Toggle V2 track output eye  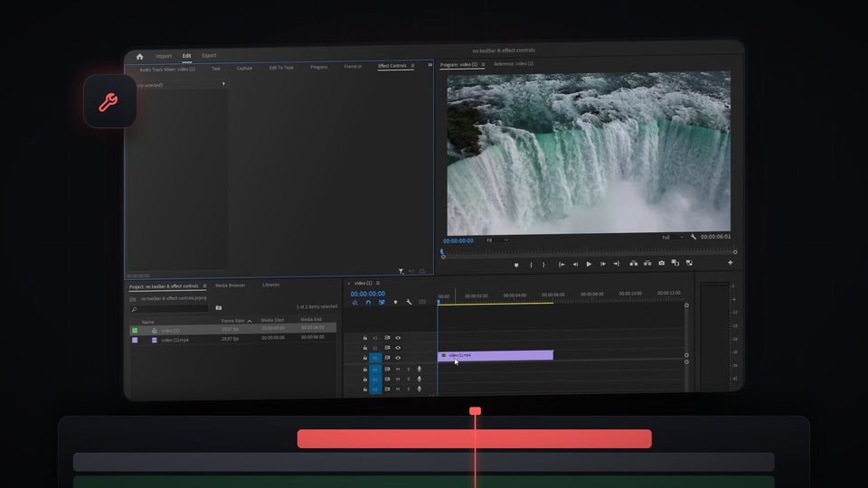click(x=398, y=347)
